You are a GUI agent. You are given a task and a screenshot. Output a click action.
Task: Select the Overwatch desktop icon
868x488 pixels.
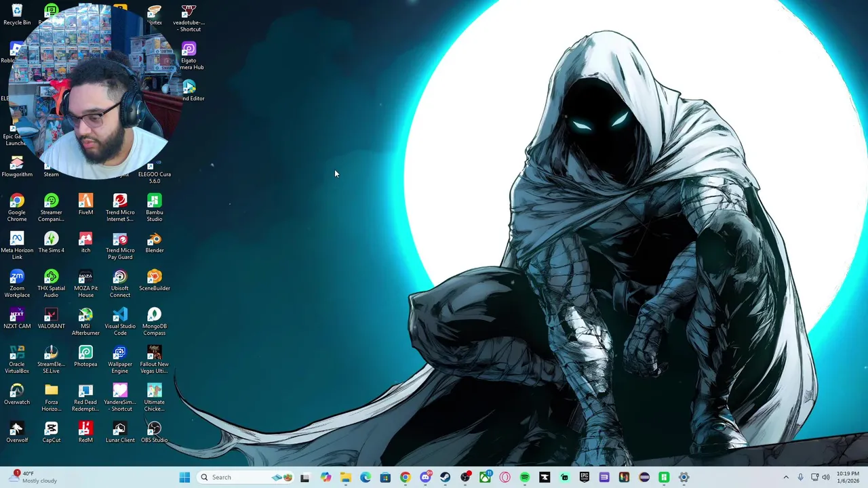pos(17,394)
